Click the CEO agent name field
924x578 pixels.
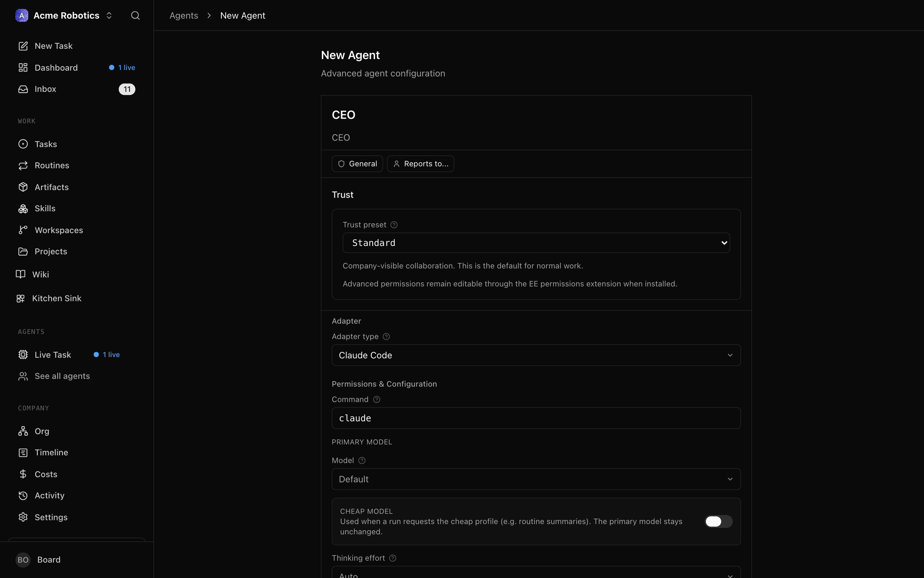click(536, 115)
